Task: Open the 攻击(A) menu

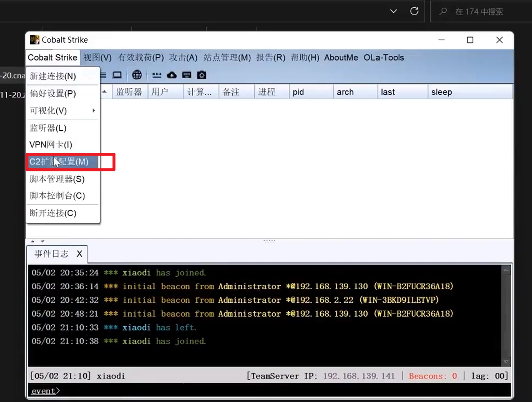Action: [x=183, y=58]
